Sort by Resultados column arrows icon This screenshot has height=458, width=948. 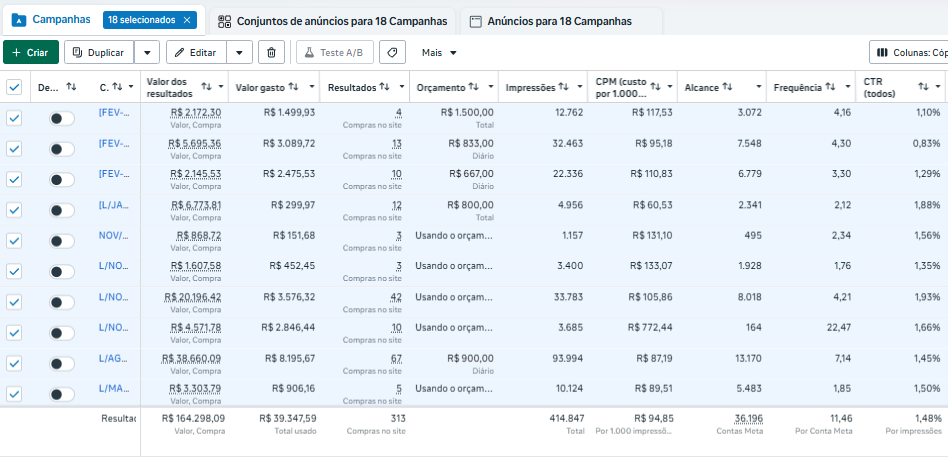click(x=384, y=87)
